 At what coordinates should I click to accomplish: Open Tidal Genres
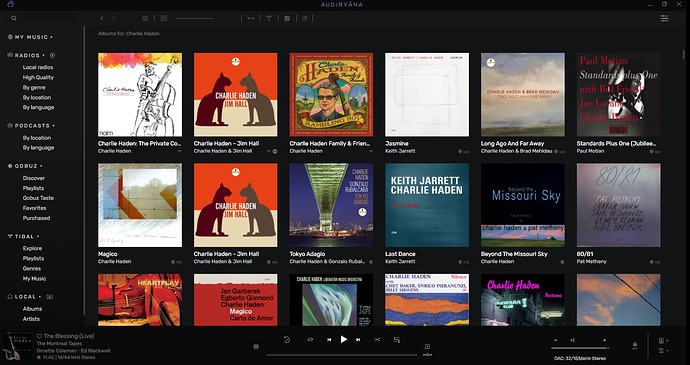tap(32, 269)
